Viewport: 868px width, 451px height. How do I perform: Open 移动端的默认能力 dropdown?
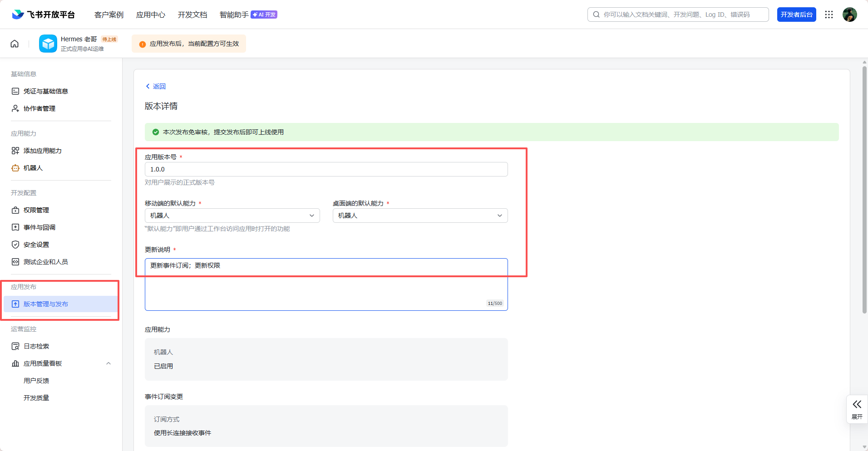(x=232, y=216)
